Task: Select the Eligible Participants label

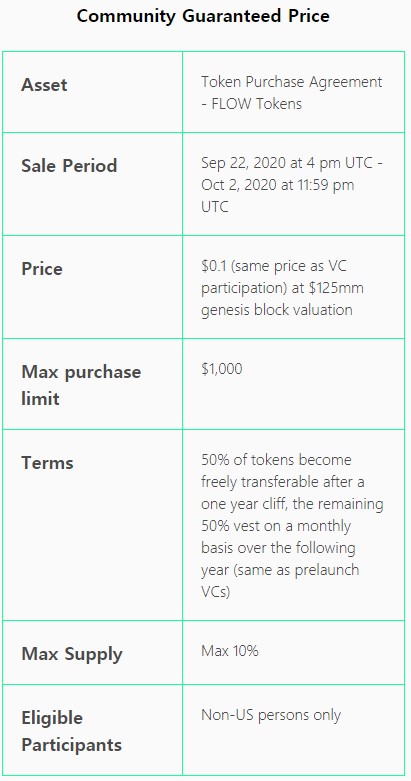Action: click(x=71, y=731)
